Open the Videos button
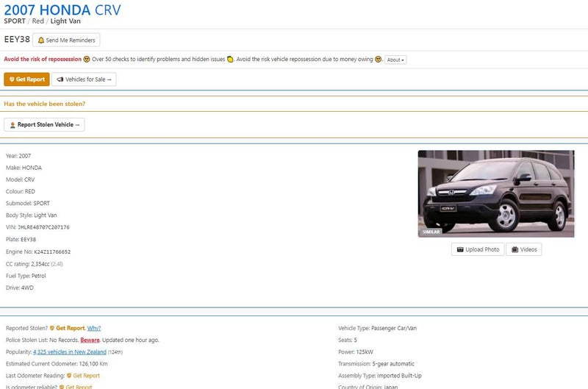This screenshot has width=588, height=389. click(x=523, y=249)
